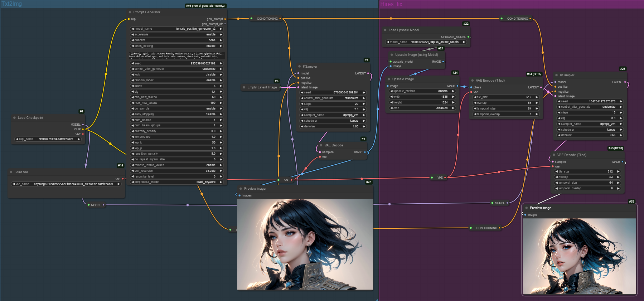This screenshot has height=301, width=644.
Task: Click the LATENT output port of Txt2Img KSampler
Action: coord(368,73)
